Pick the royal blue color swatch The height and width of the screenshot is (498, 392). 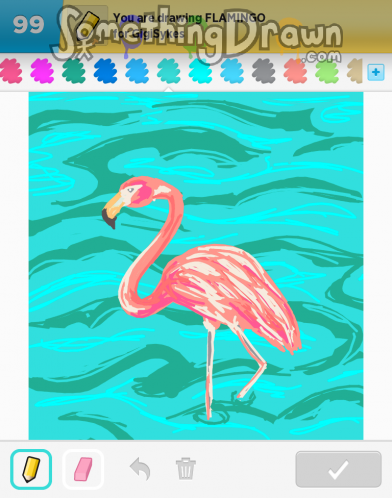point(105,71)
